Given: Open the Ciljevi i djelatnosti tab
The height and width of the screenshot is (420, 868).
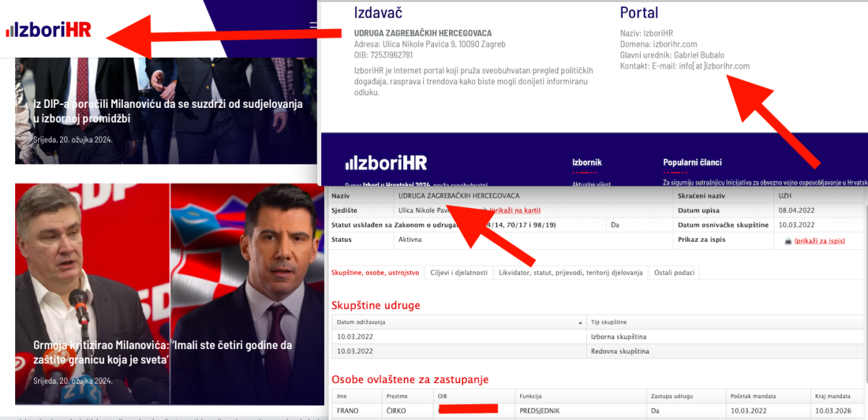Looking at the screenshot, I should pyautogui.click(x=459, y=272).
